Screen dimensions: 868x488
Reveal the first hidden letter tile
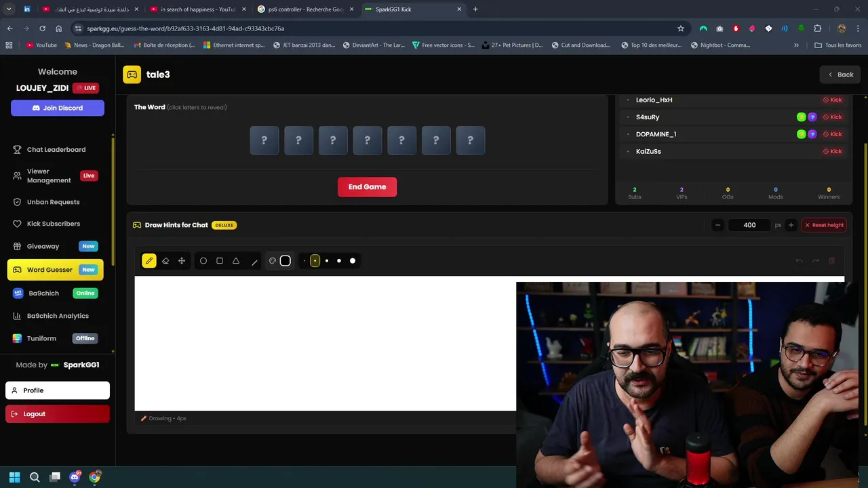(x=264, y=140)
